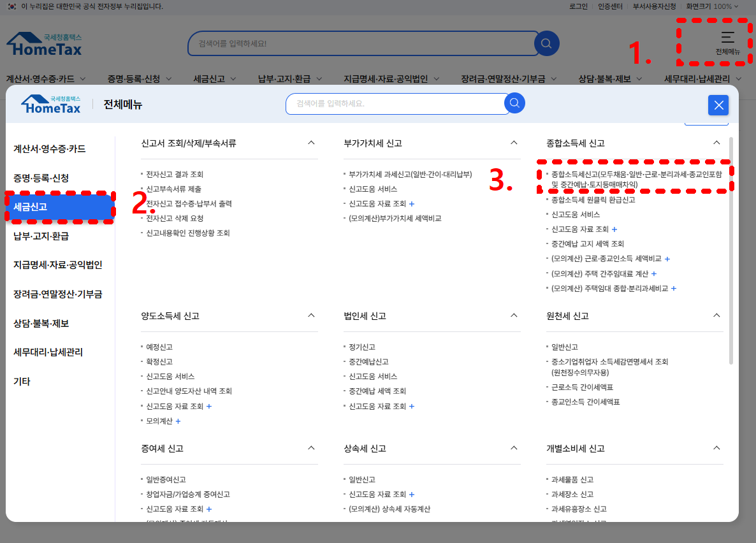Collapse the 증여세 신고 section

[x=312, y=448]
